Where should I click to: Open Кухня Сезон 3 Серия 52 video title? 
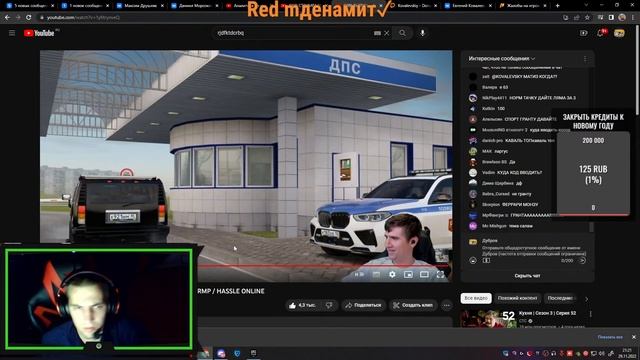[547, 313]
